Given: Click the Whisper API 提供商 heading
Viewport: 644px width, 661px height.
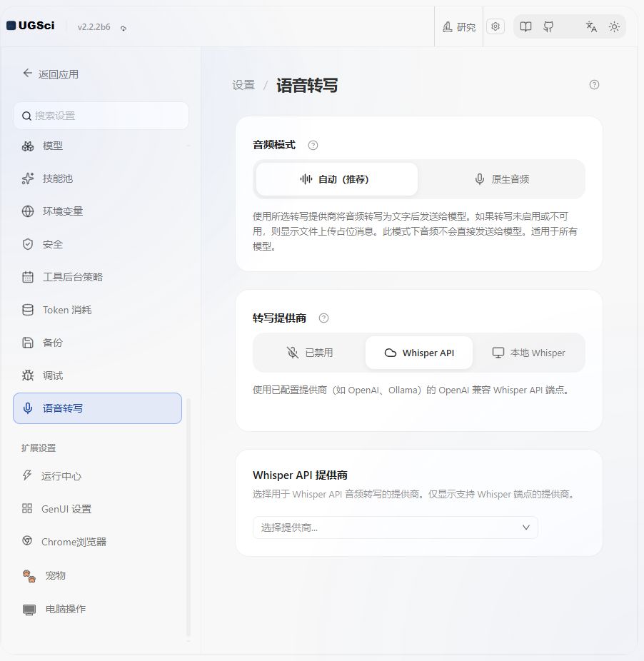Looking at the screenshot, I should 300,475.
